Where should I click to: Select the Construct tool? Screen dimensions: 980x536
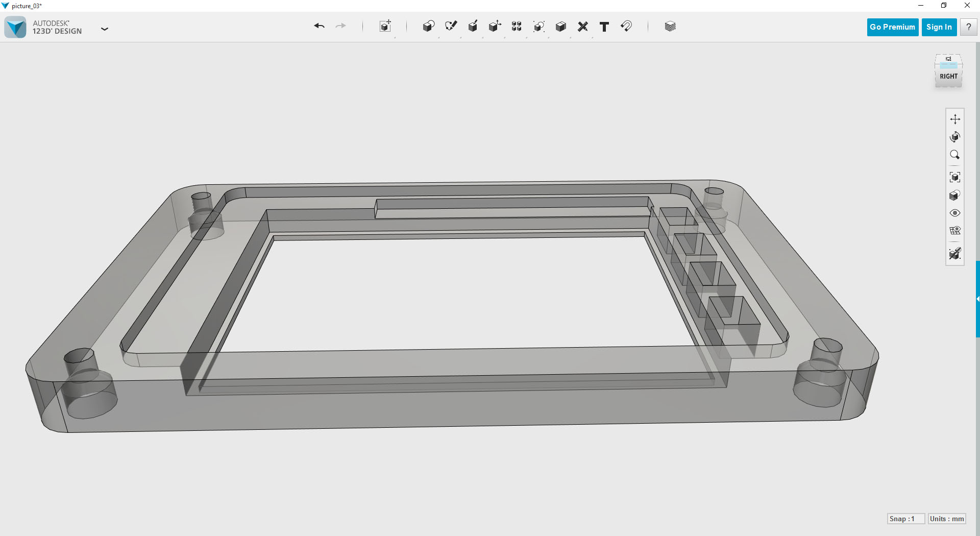point(473,26)
